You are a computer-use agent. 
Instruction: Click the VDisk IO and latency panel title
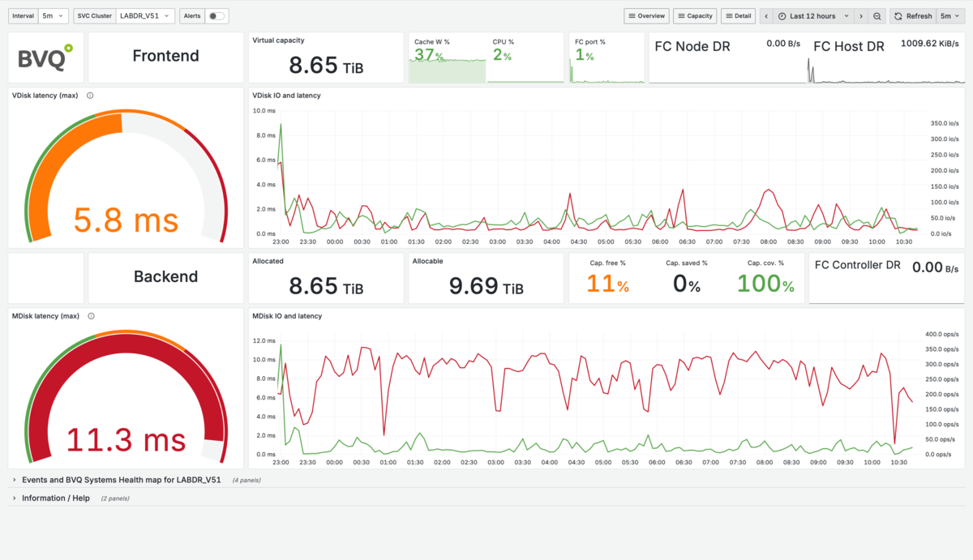(286, 96)
